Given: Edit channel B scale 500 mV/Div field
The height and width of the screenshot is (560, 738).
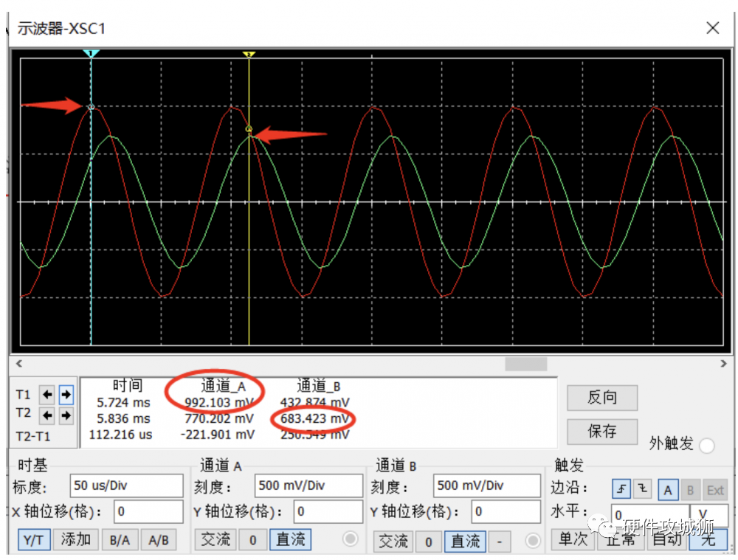Looking at the screenshot, I should (486, 485).
